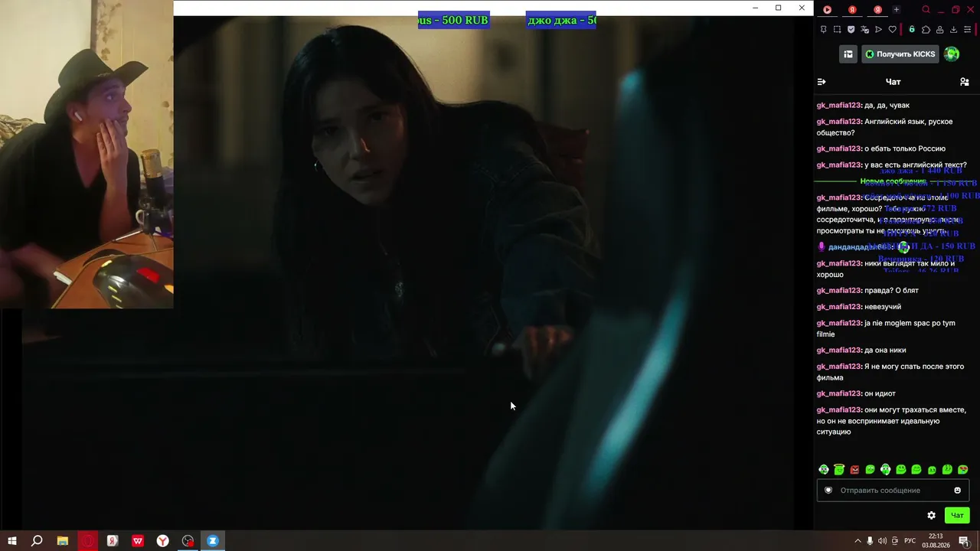This screenshot has height=551, width=980.
Task: Click the pin icon in browser toolbar
Action: point(823,30)
